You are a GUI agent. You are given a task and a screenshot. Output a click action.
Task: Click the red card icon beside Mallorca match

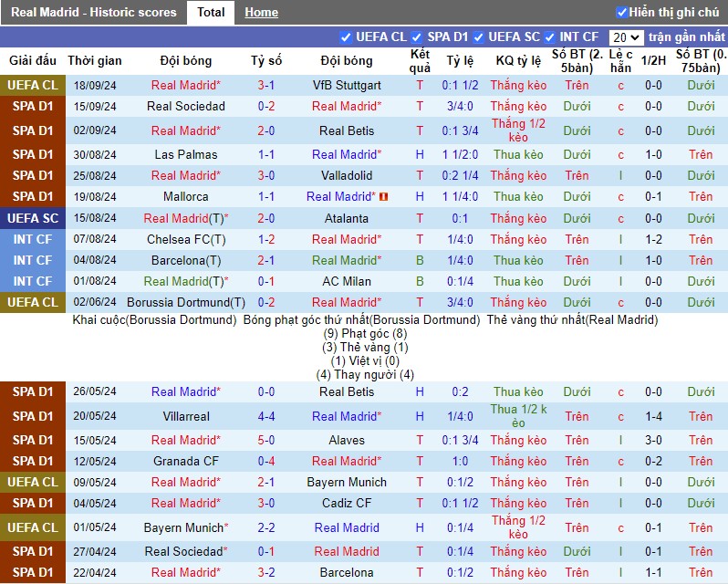tap(383, 197)
